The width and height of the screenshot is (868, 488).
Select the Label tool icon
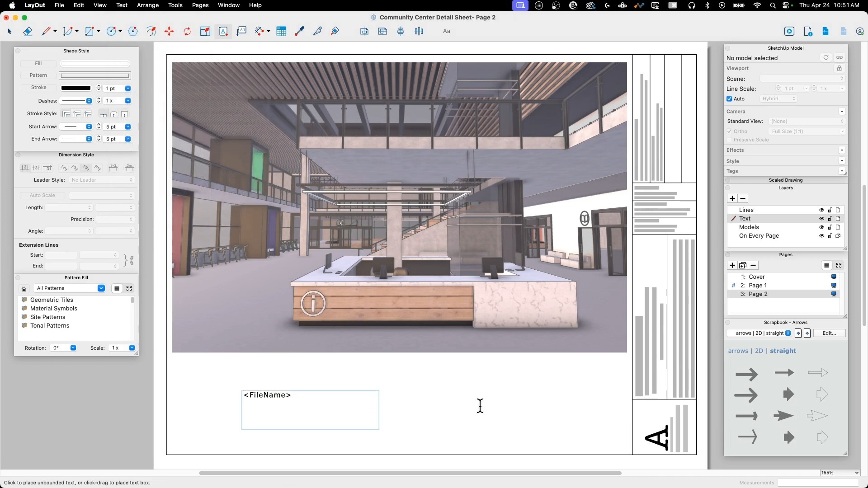click(241, 31)
